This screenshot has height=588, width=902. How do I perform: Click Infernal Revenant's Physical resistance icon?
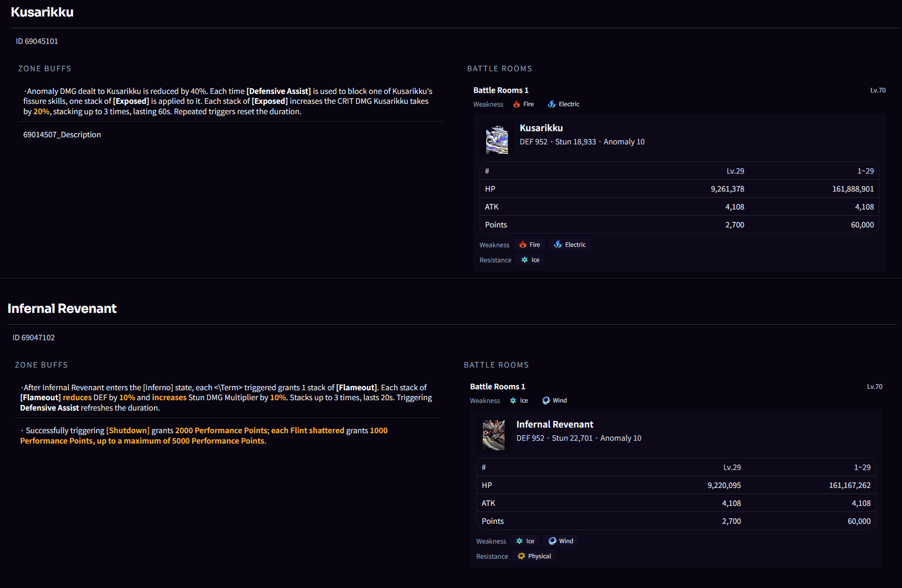[521, 556]
